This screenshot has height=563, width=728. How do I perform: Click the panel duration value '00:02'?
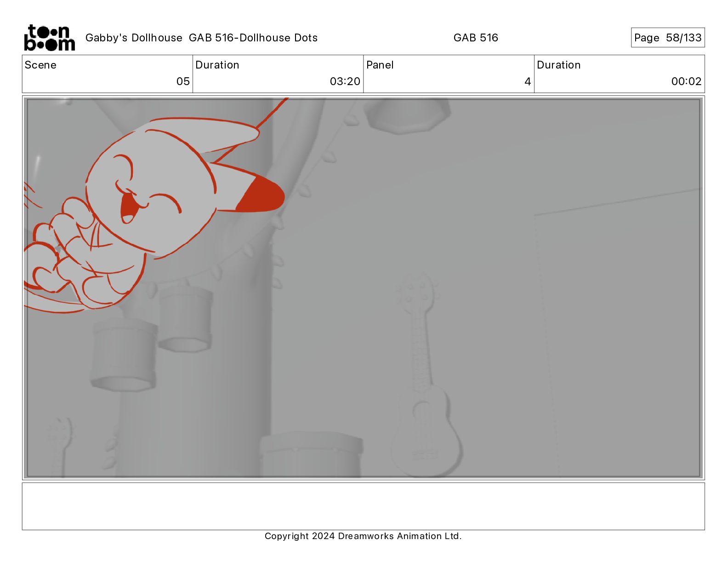(687, 81)
